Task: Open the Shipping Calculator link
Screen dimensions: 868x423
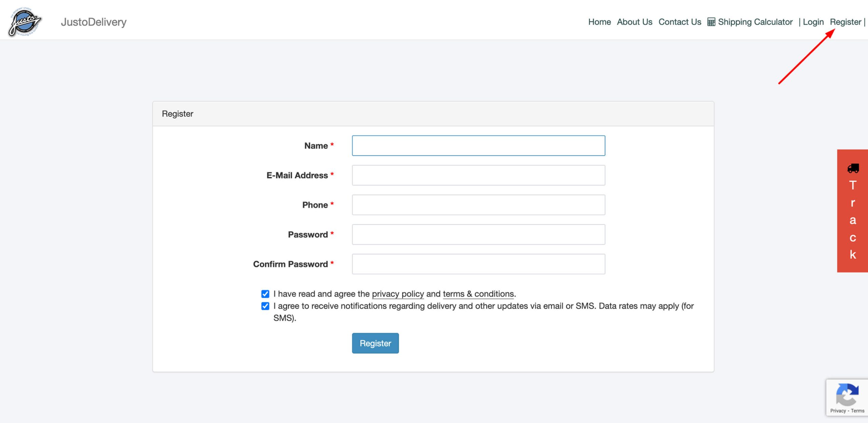Action: click(x=755, y=22)
